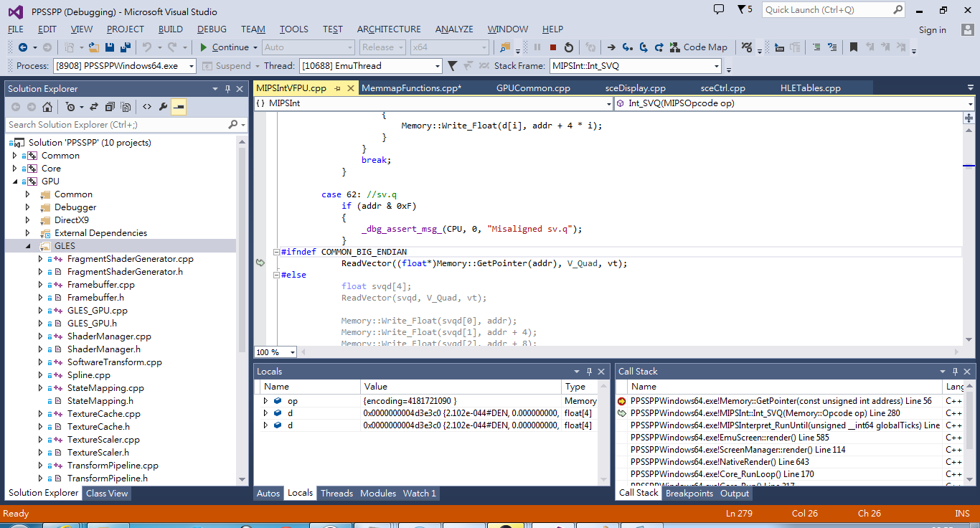The width and height of the screenshot is (980, 528).
Task: Click the Save All icon
Action: (126, 47)
